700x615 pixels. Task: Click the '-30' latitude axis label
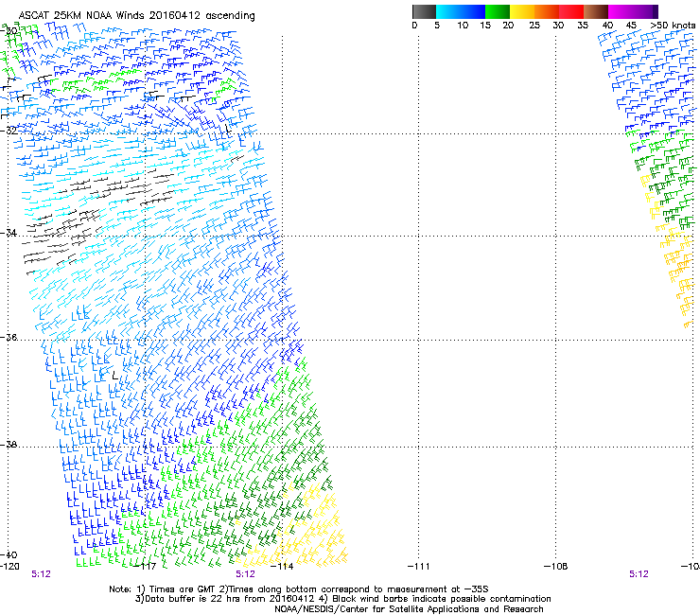pos(9,31)
